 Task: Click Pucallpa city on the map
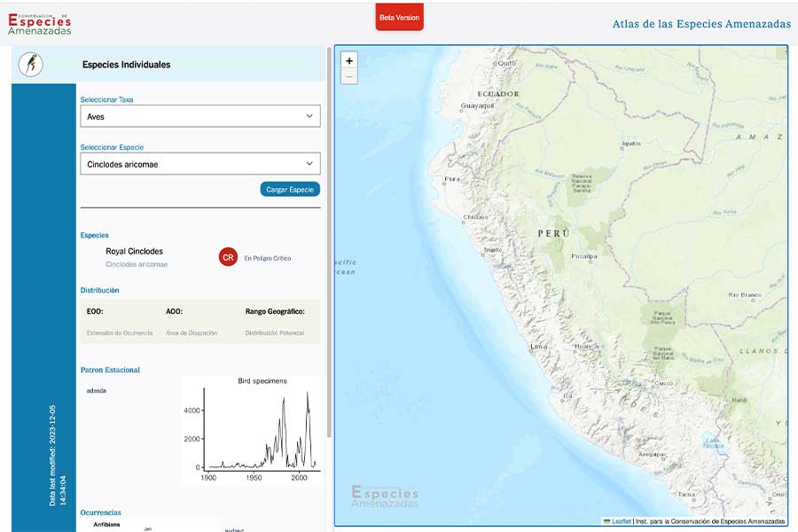click(583, 256)
